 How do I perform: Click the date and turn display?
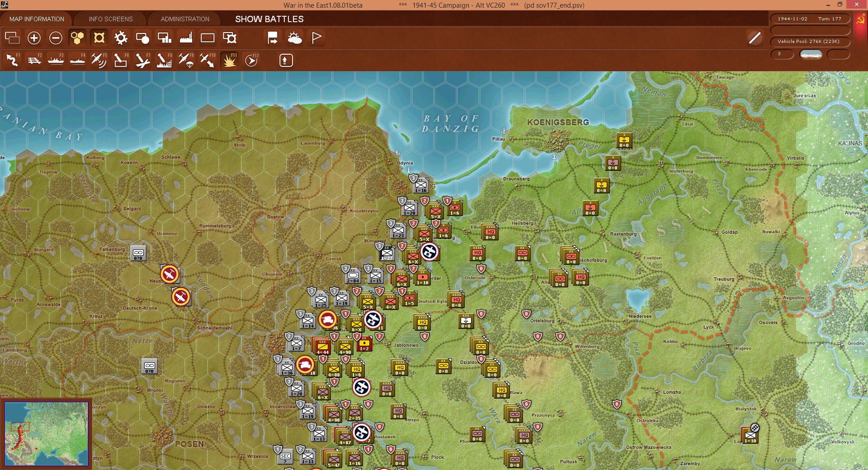(x=810, y=19)
